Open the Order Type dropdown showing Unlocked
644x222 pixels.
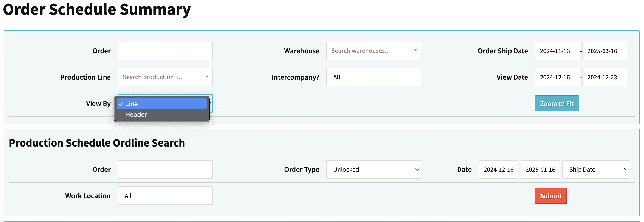373,170
